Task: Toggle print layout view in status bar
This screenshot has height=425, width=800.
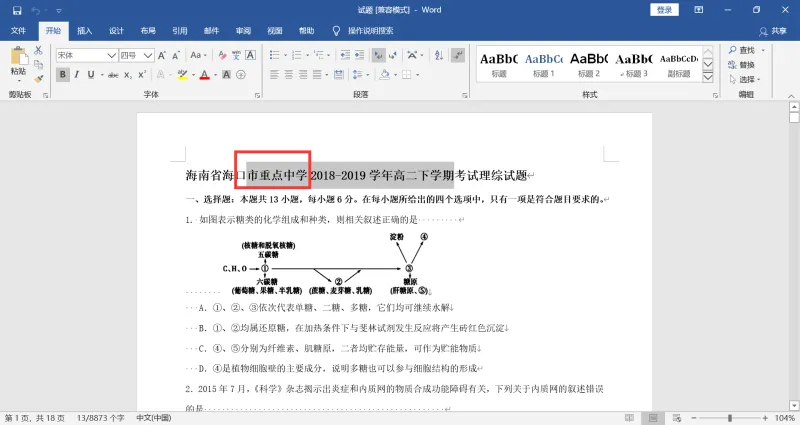Action: (653, 418)
